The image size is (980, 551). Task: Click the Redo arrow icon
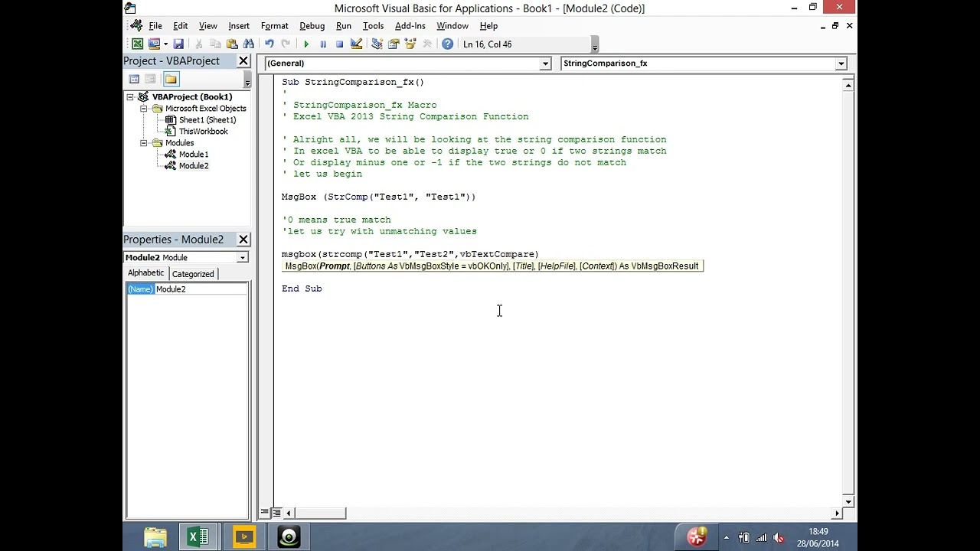286,44
